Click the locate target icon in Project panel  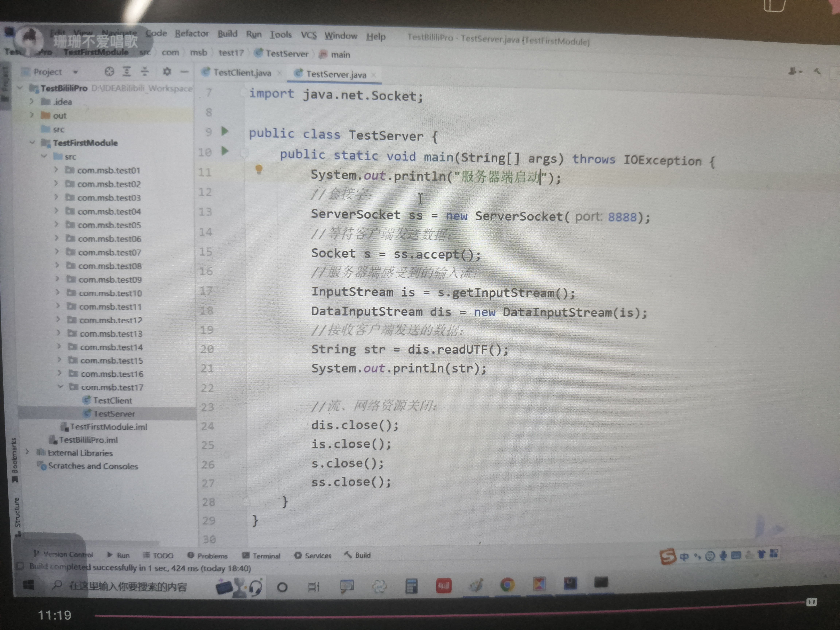[x=109, y=71]
